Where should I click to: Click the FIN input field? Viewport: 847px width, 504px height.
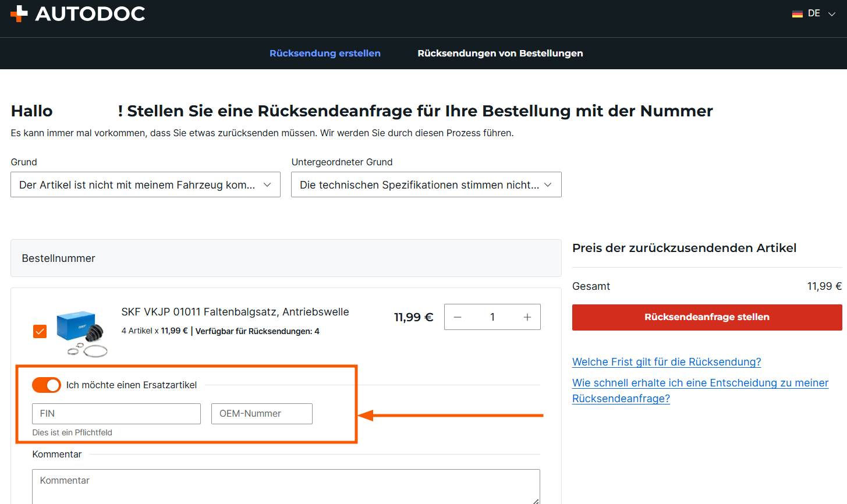point(116,414)
